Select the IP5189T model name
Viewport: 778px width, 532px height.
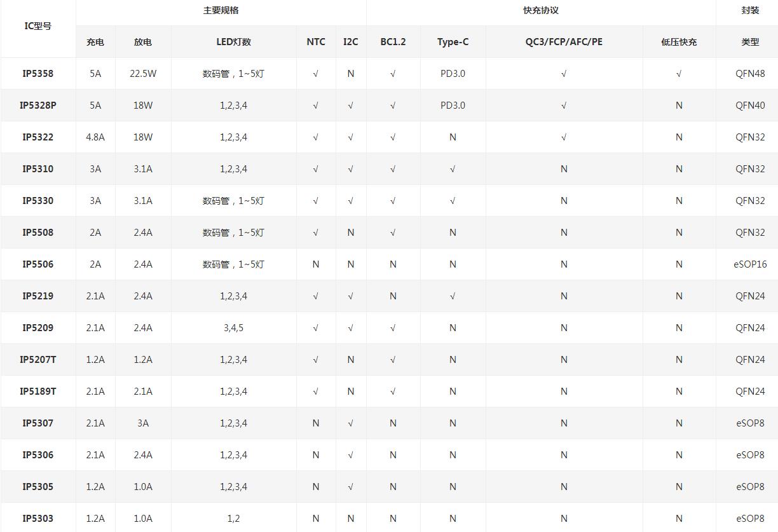click(38, 392)
